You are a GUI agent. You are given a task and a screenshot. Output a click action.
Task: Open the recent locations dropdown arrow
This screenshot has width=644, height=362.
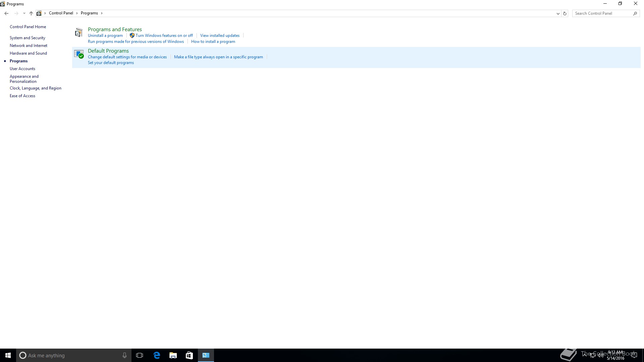[24, 13]
